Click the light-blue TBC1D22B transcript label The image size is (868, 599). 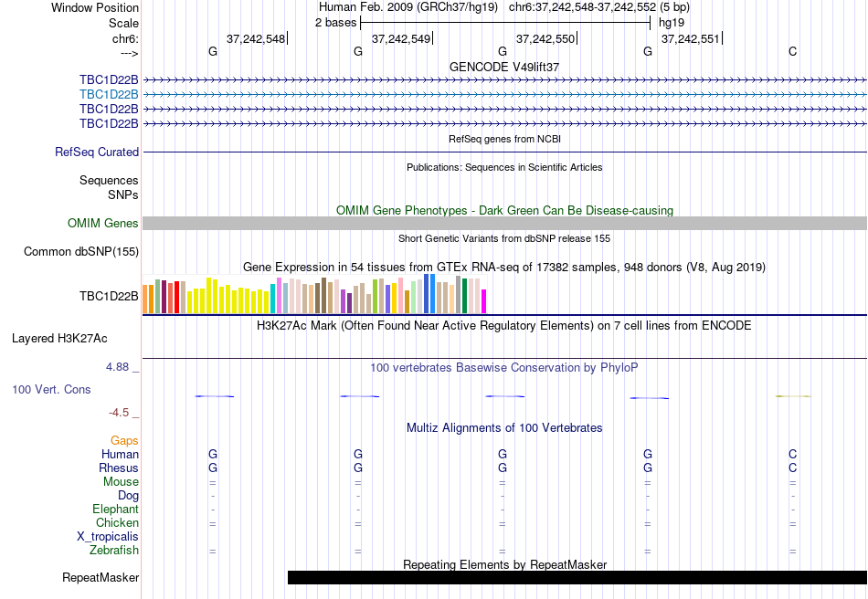pyautogui.click(x=109, y=95)
